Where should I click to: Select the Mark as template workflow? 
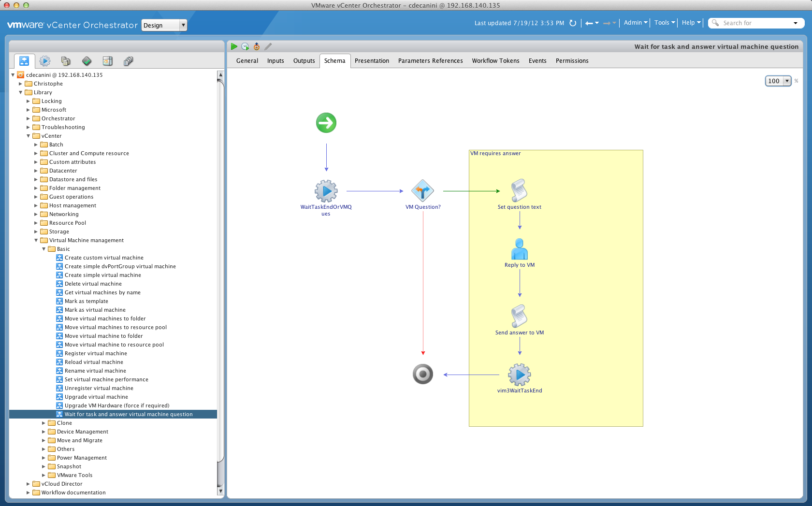[x=86, y=301]
